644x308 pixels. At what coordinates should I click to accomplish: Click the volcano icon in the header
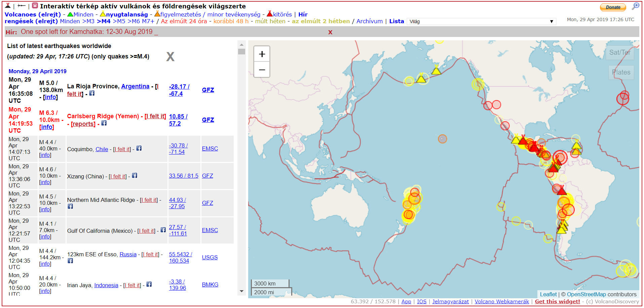8,6
